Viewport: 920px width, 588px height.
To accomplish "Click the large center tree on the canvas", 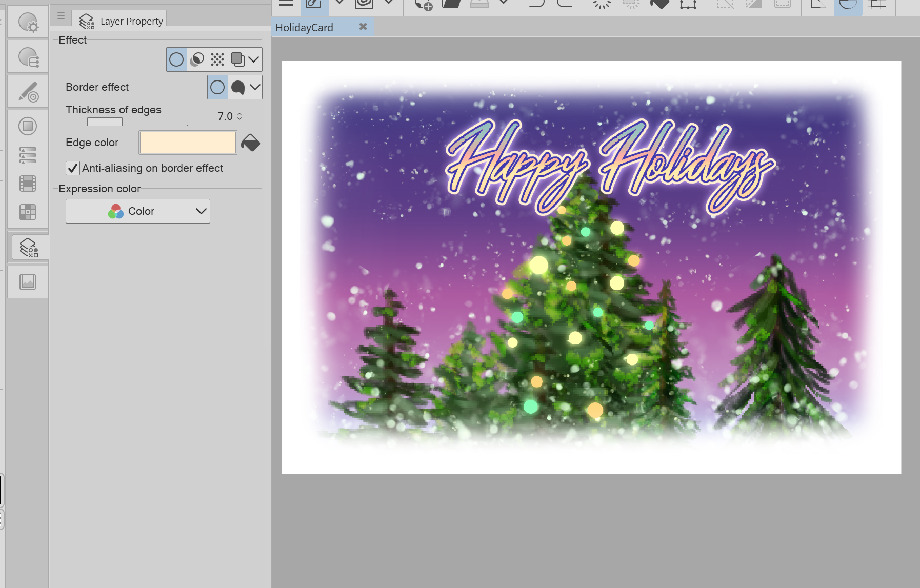I will (579, 308).
